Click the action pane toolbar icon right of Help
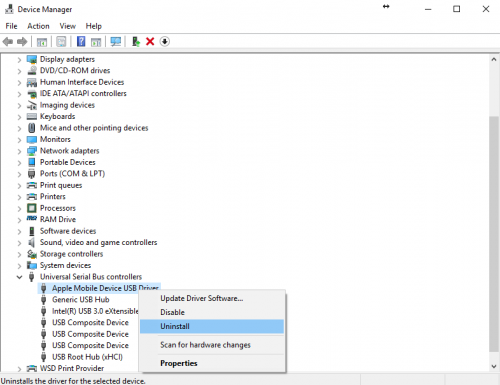 tap(96, 42)
